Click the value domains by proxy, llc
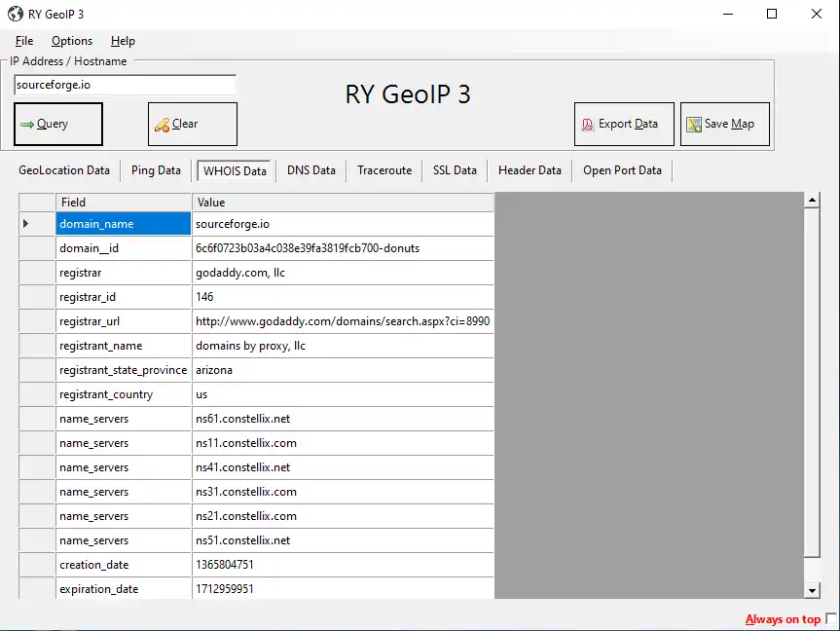This screenshot has height=631, width=840. coord(343,346)
